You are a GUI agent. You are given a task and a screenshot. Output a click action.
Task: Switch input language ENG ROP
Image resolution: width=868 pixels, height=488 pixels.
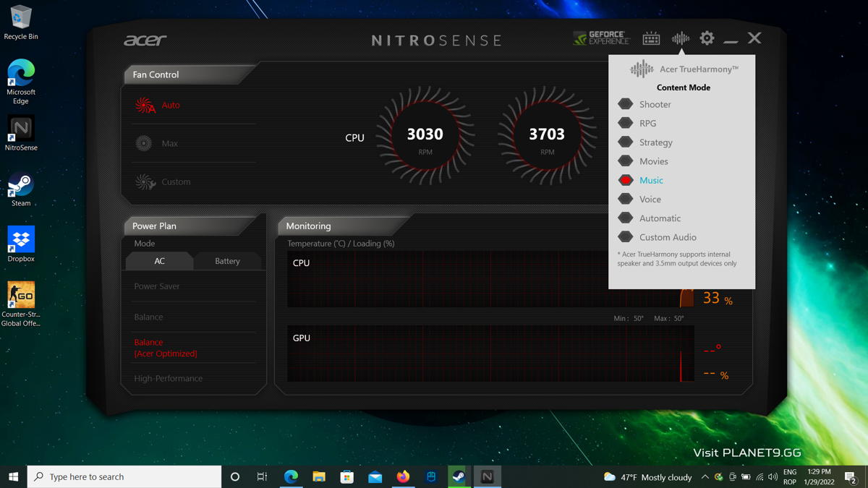pos(790,477)
